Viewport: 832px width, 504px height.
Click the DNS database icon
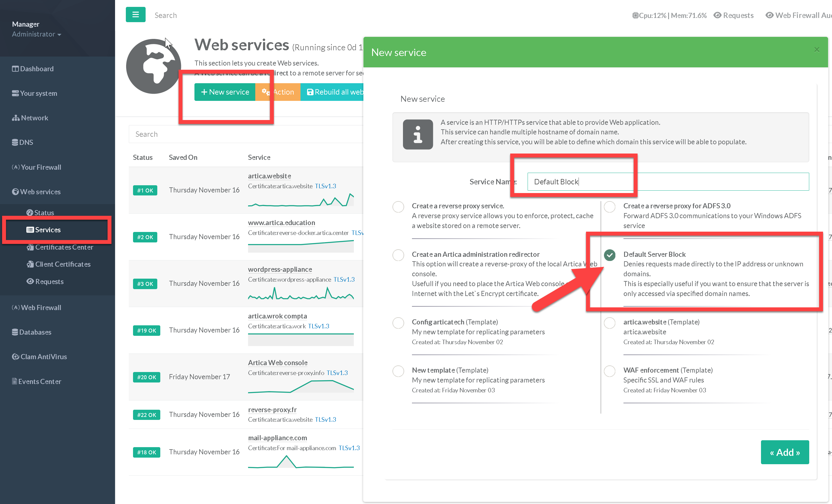point(15,142)
